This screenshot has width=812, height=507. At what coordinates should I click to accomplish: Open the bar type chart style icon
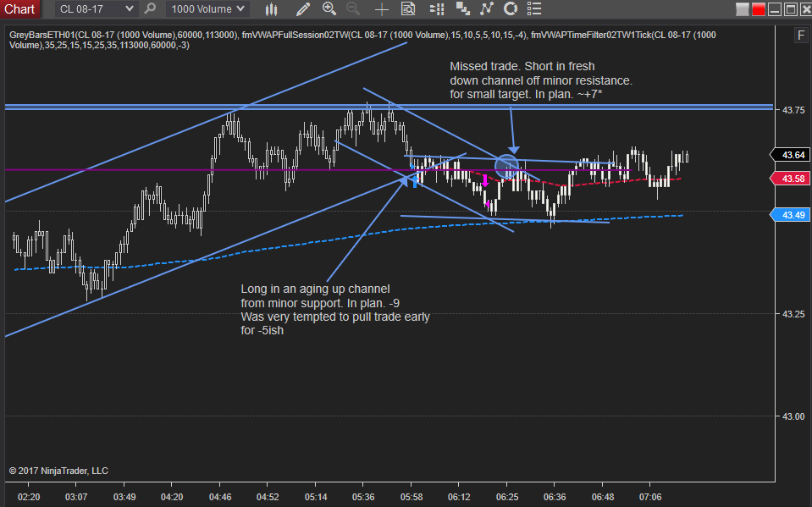(271, 8)
